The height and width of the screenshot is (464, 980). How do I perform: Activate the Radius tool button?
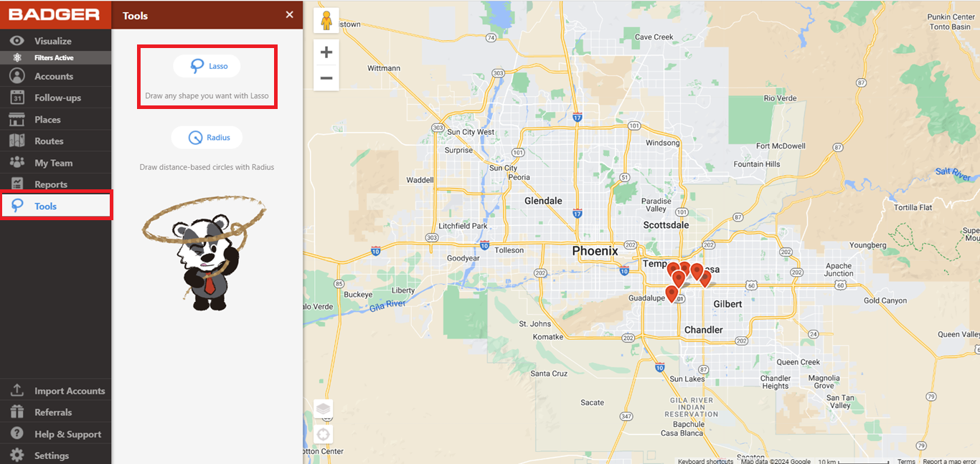click(x=207, y=137)
